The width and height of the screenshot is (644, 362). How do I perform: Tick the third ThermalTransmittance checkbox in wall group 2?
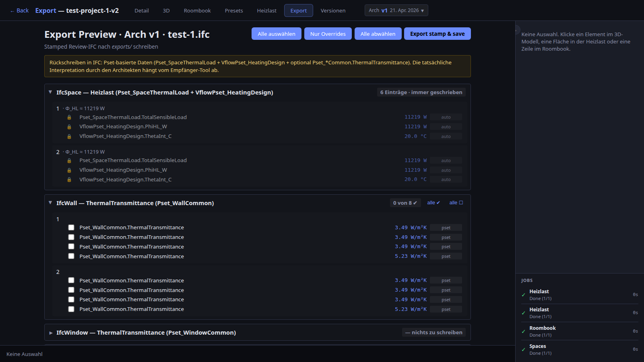point(71,299)
